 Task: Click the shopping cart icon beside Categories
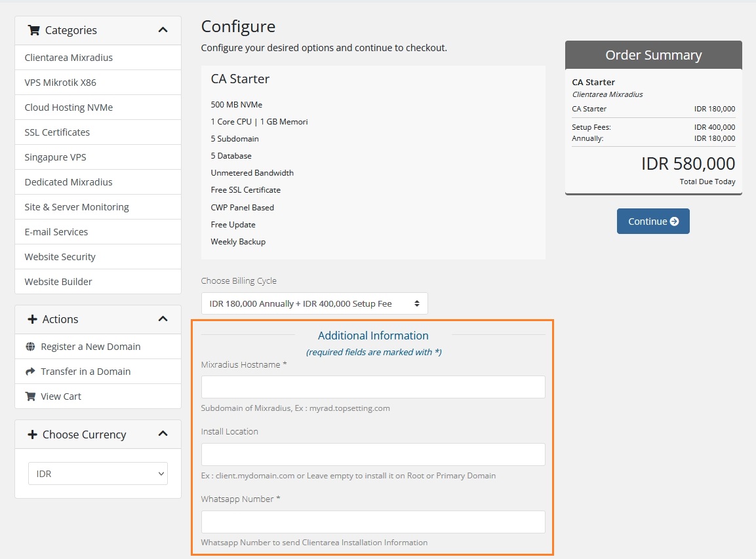(x=33, y=30)
